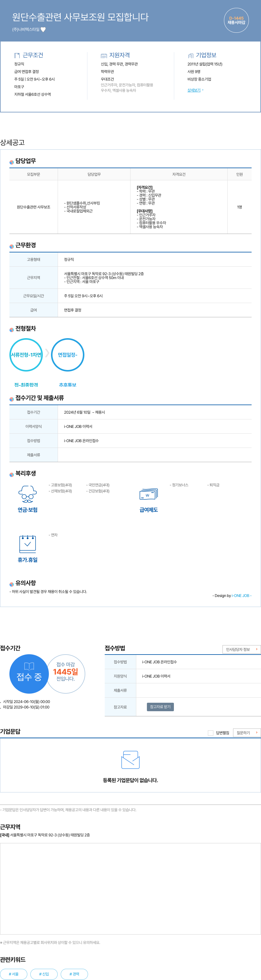Click the 참고자료 받기 button

(x=160, y=706)
